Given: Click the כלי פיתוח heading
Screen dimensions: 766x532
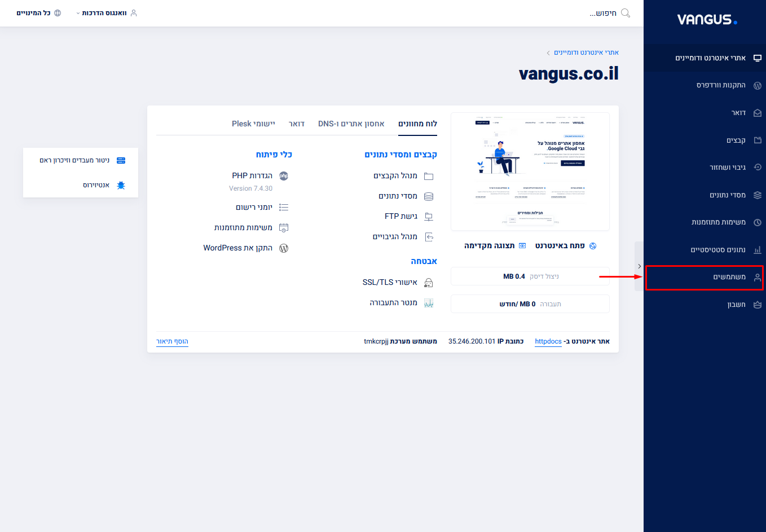Looking at the screenshot, I should click(274, 155).
